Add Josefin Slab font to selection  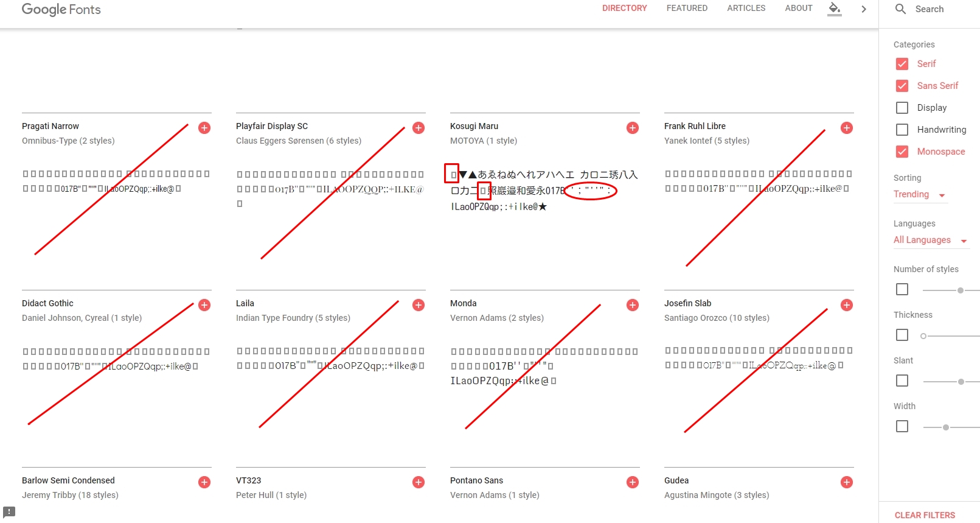847,305
